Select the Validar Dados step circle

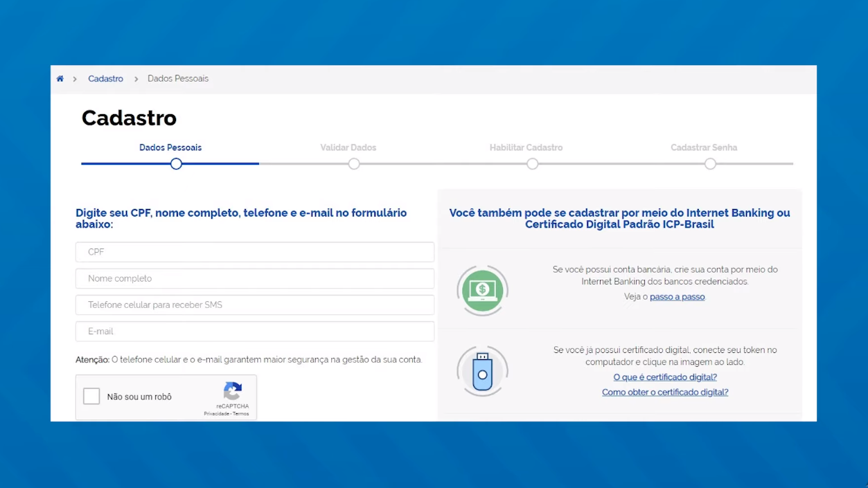[x=354, y=164]
